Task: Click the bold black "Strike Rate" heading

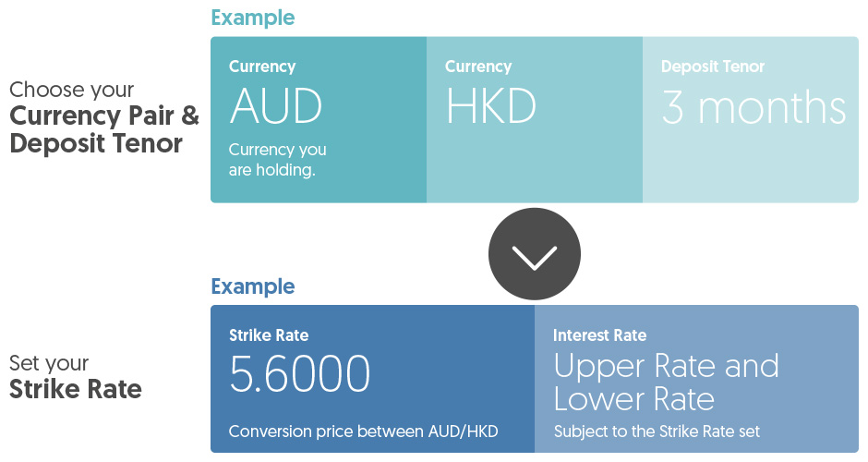Action: click(76, 389)
